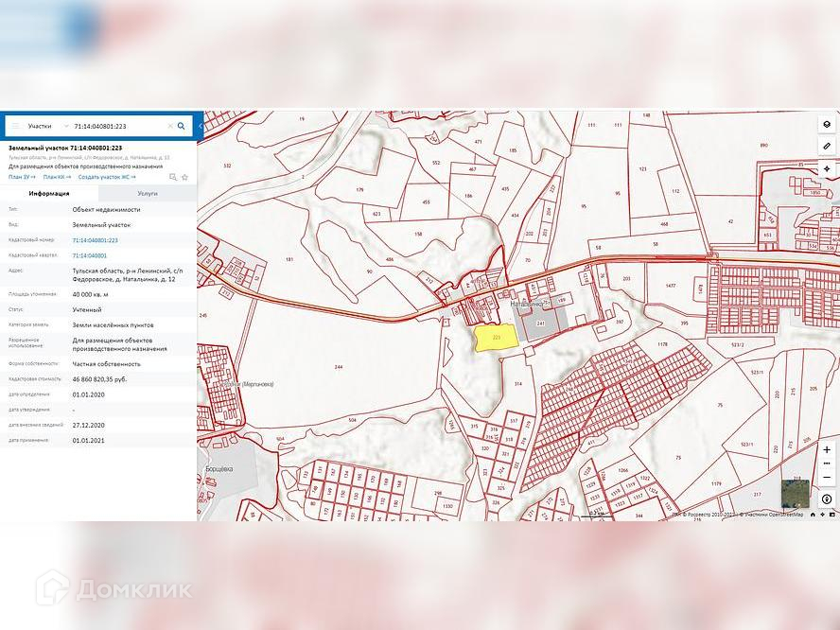Select the area value 40 000 кв. м
Screen dimensions: 840x630
click(x=90, y=294)
